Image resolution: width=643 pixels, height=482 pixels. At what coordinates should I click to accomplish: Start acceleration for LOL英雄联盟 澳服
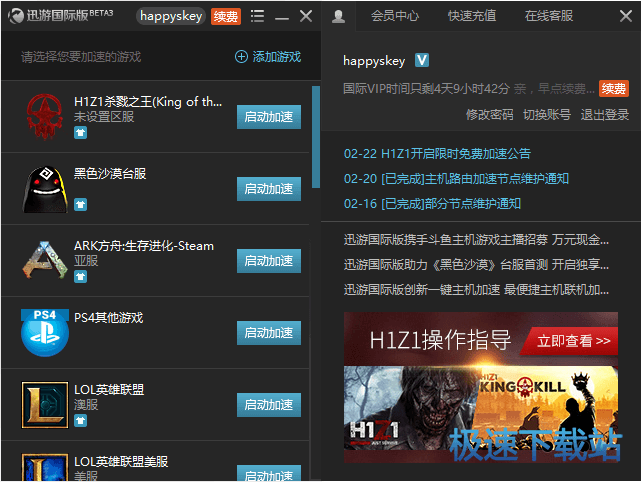coord(269,405)
